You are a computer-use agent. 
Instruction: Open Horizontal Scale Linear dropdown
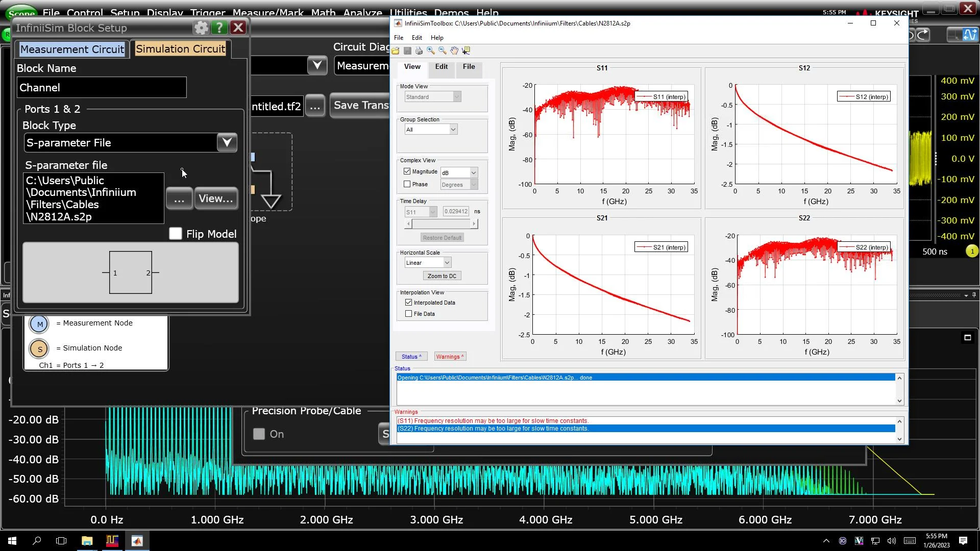(x=428, y=263)
